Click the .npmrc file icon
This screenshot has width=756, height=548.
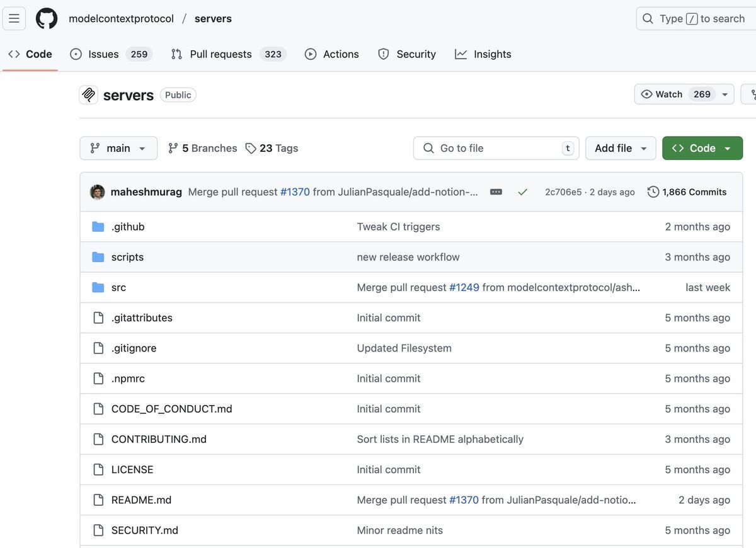coord(98,379)
